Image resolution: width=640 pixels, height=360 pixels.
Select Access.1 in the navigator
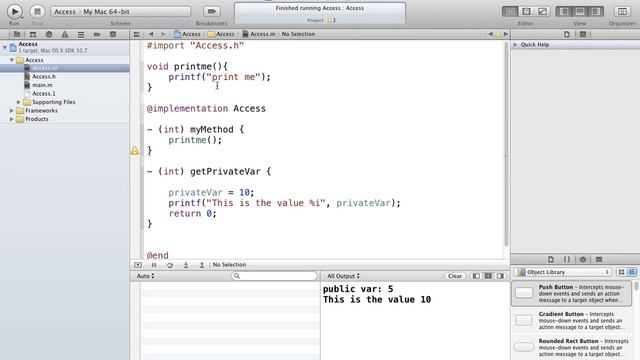pos(44,93)
